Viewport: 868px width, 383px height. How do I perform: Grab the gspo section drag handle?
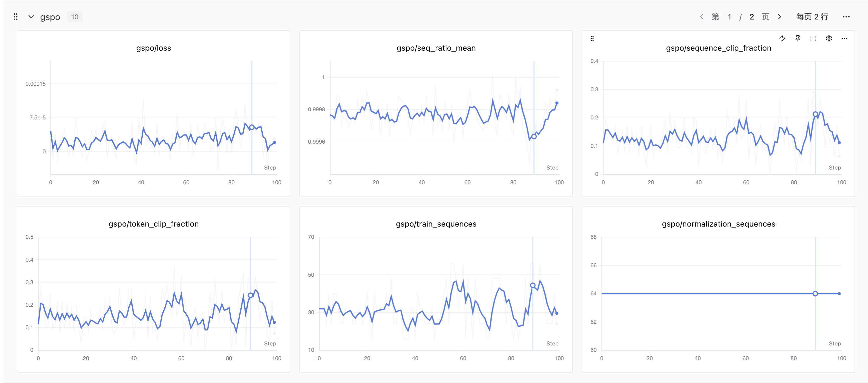coord(16,16)
